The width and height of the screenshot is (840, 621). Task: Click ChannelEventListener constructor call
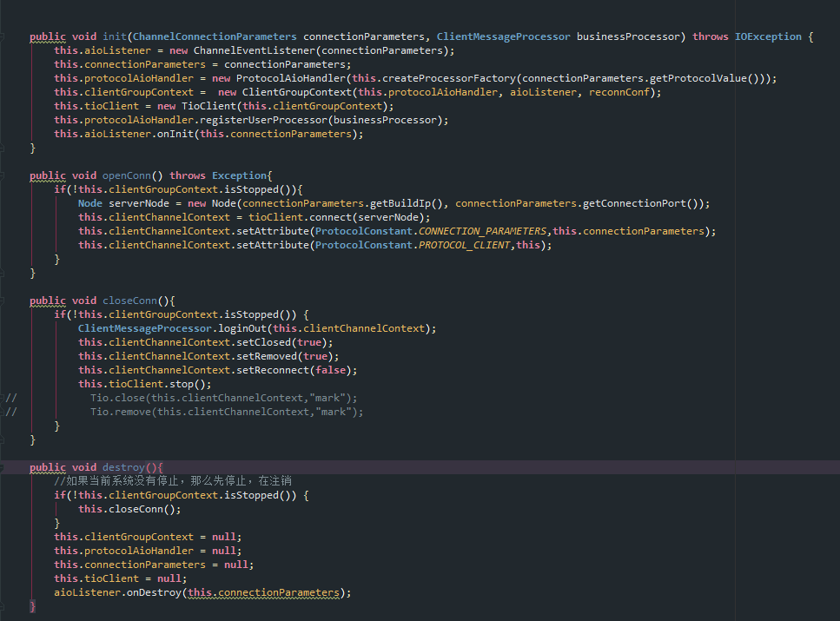click(255, 50)
